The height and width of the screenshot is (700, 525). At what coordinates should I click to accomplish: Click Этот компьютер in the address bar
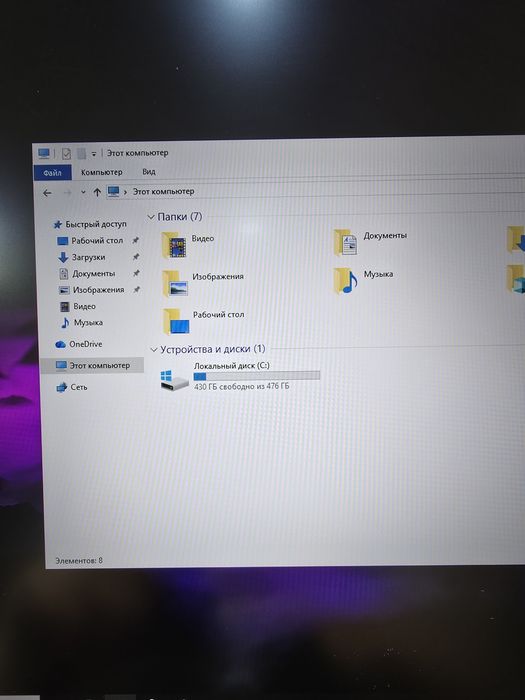(x=163, y=191)
